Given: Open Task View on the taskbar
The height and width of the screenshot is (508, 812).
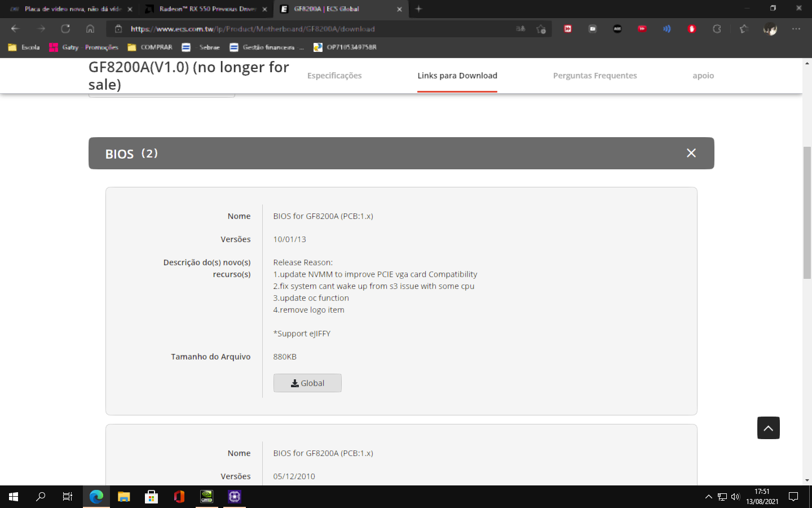Looking at the screenshot, I should pos(68,497).
